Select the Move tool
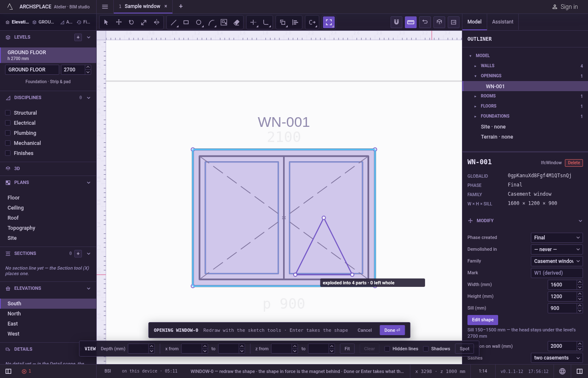This screenshot has width=588, height=378. coord(119,22)
